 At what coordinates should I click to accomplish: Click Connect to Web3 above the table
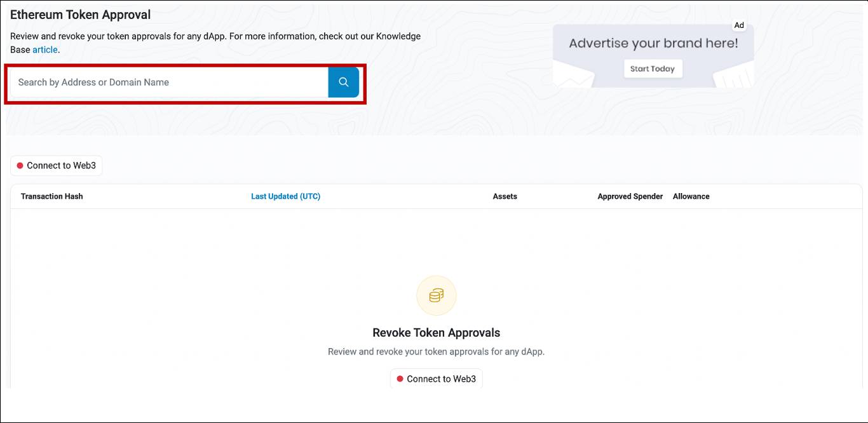point(56,165)
